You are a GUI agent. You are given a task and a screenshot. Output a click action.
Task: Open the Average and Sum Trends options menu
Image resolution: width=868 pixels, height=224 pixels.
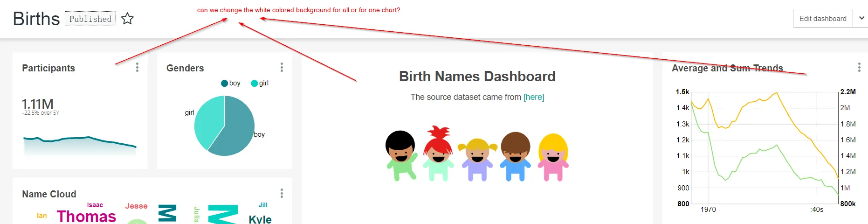[x=859, y=68]
